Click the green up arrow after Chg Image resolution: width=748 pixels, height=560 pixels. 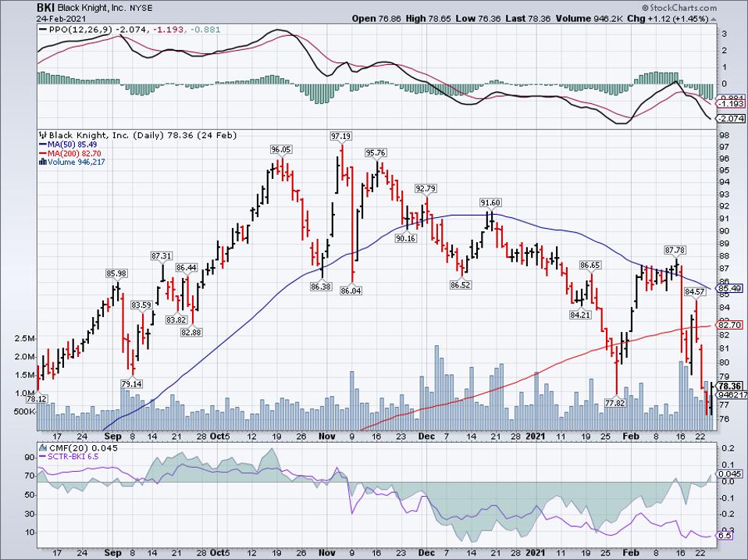713,19
